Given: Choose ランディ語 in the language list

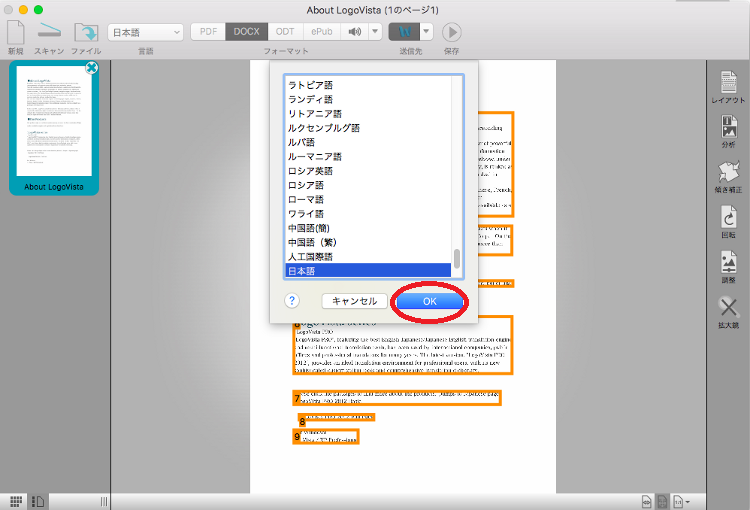Looking at the screenshot, I should [368, 100].
